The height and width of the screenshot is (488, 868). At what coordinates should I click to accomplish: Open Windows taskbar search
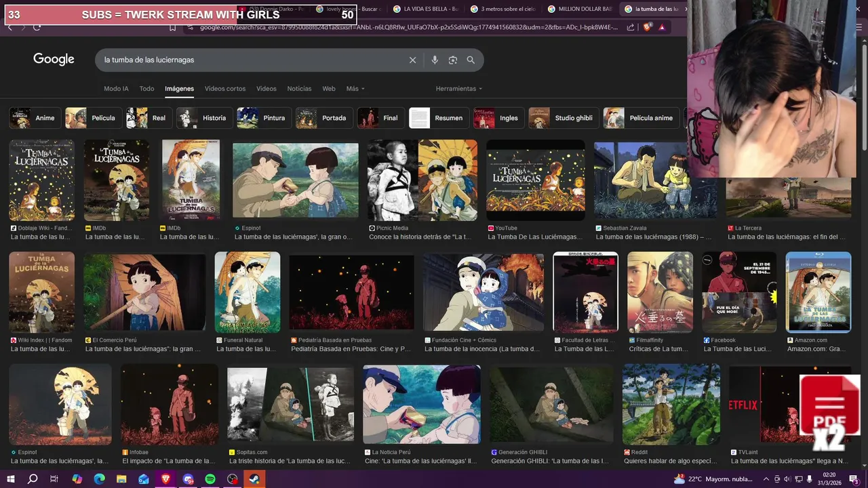(33, 479)
